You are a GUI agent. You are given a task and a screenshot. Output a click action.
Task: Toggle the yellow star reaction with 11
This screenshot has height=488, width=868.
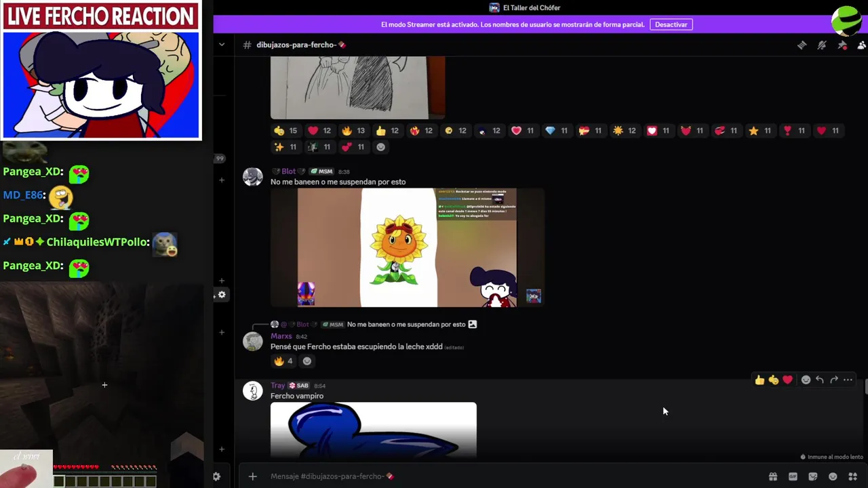coord(759,131)
